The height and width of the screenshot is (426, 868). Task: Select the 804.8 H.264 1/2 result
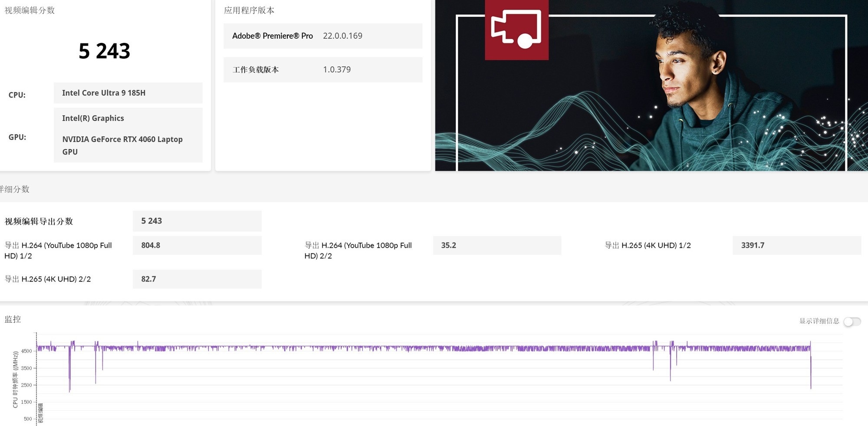pyautogui.click(x=197, y=246)
